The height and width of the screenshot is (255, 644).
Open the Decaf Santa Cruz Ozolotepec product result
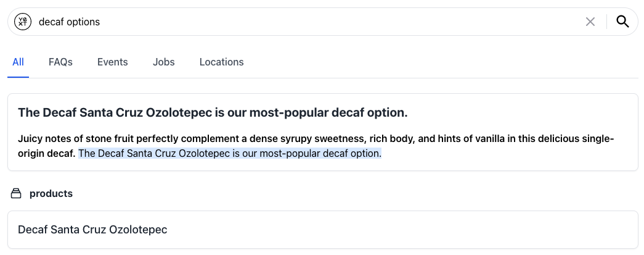pyautogui.click(x=92, y=230)
